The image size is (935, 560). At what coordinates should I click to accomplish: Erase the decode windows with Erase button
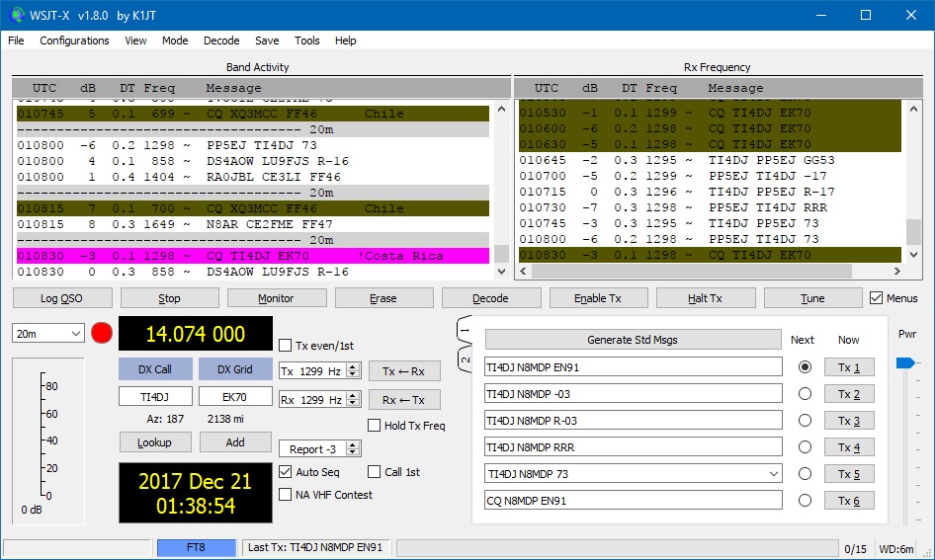point(383,298)
